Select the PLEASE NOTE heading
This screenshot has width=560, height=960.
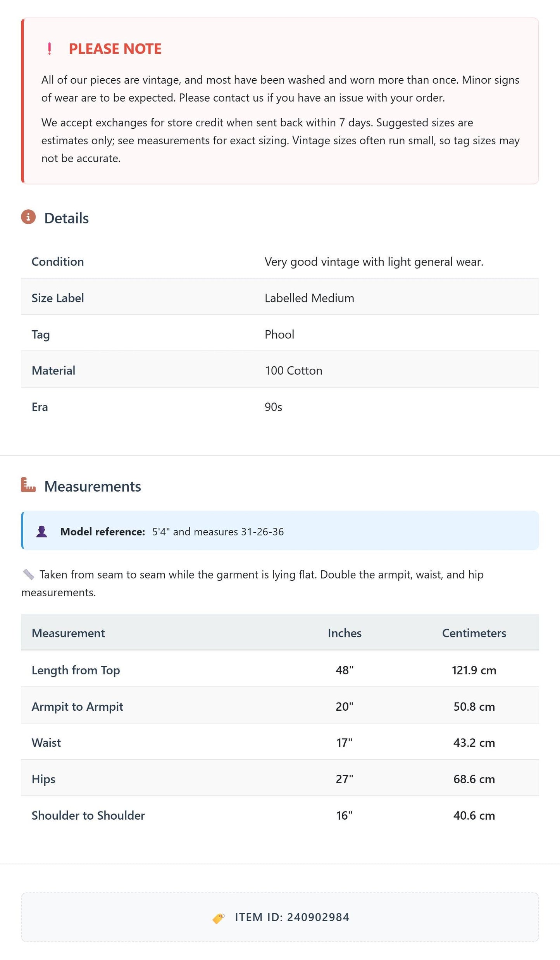[x=115, y=49]
